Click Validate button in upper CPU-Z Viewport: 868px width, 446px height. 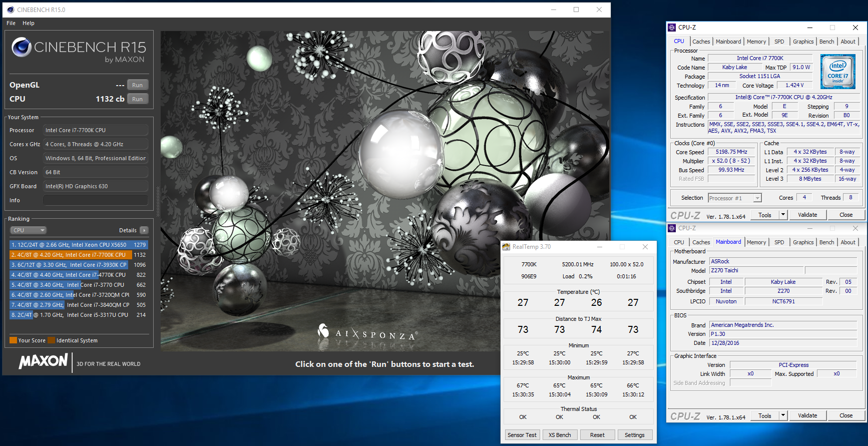(807, 215)
